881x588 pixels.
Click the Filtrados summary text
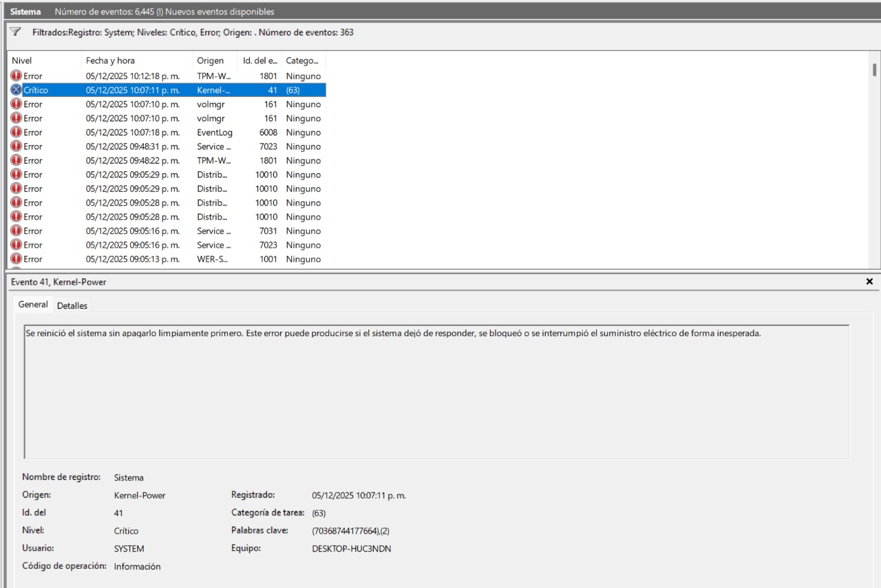pyautogui.click(x=193, y=32)
